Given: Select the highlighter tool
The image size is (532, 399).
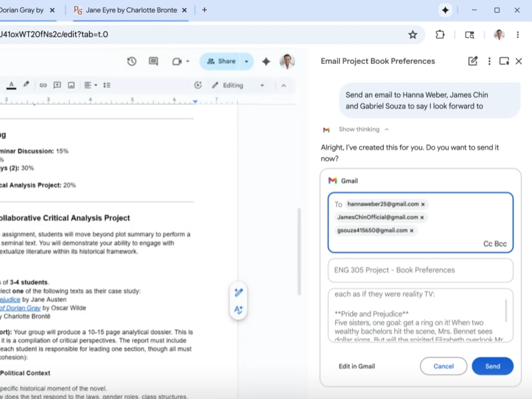Looking at the screenshot, I should click(x=26, y=85).
